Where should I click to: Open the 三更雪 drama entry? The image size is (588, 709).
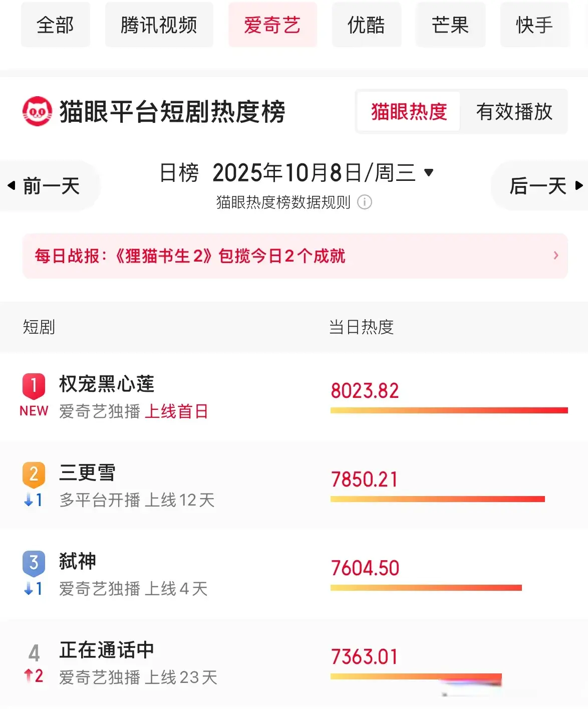(x=87, y=473)
